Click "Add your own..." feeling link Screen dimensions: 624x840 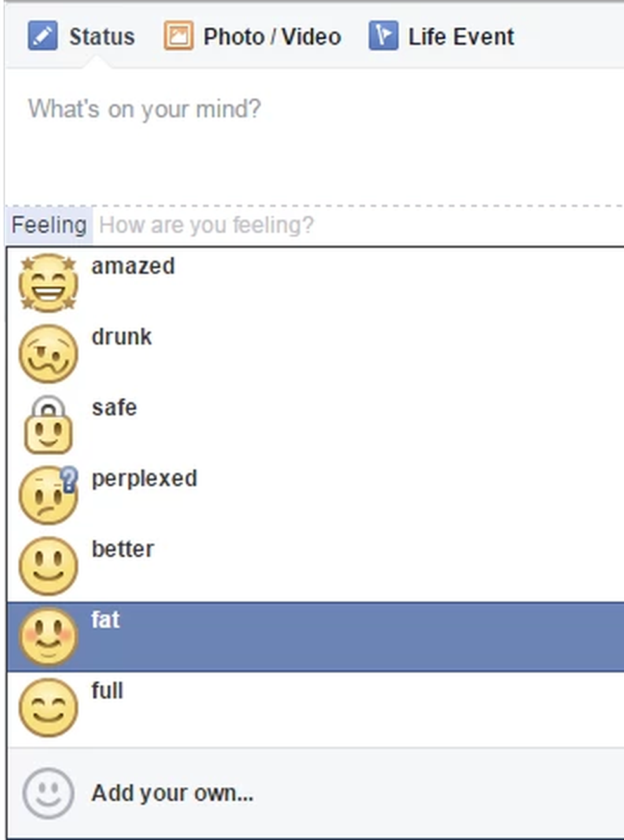[x=172, y=793]
